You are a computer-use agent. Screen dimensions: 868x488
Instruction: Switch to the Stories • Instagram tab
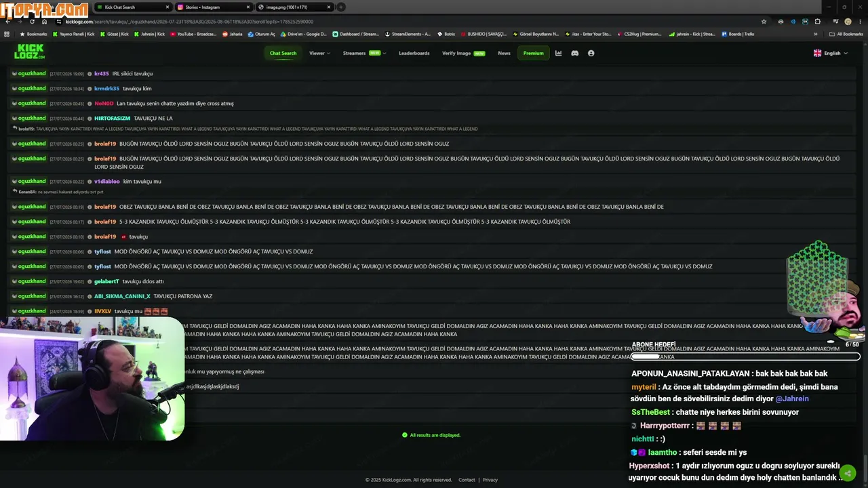coord(214,7)
